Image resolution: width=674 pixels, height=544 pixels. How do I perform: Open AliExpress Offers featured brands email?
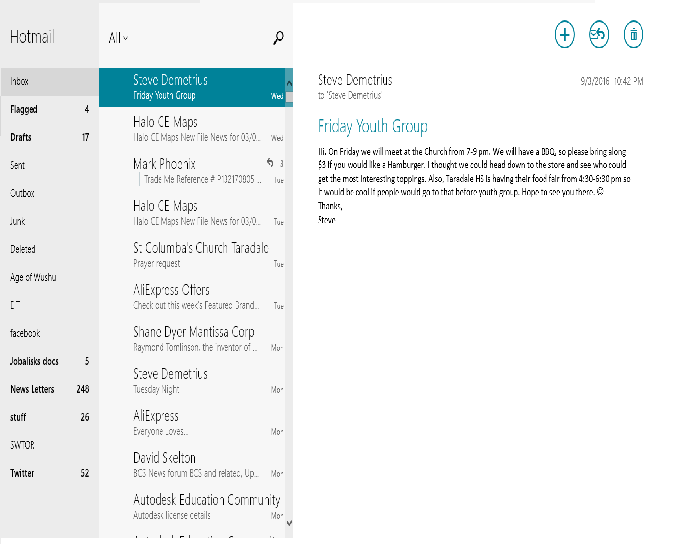tap(192, 297)
